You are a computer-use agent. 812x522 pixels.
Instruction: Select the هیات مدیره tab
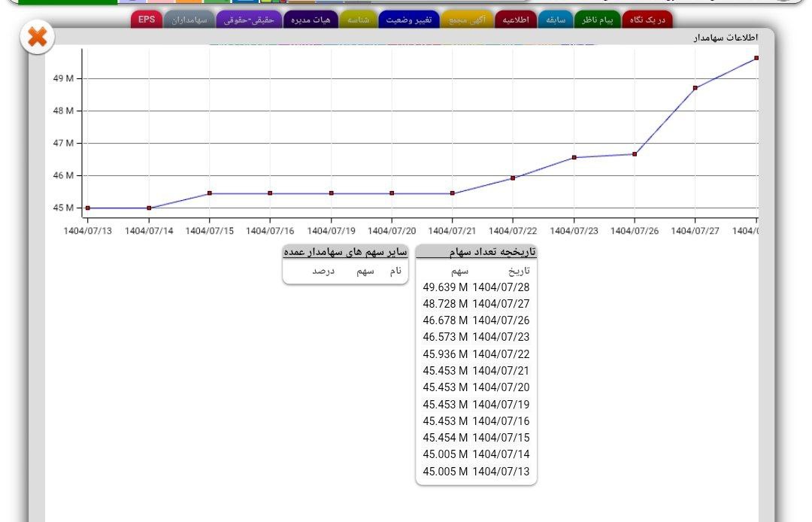pos(311,20)
